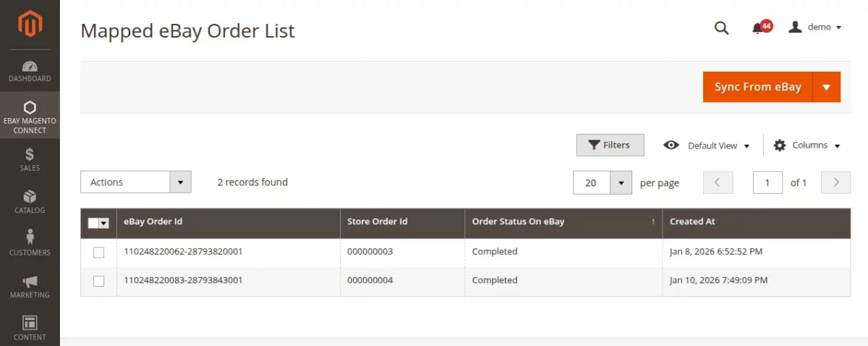This screenshot has width=868, height=346.
Task: Select checkbox for store order 000000003
Action: coord(99,253)
